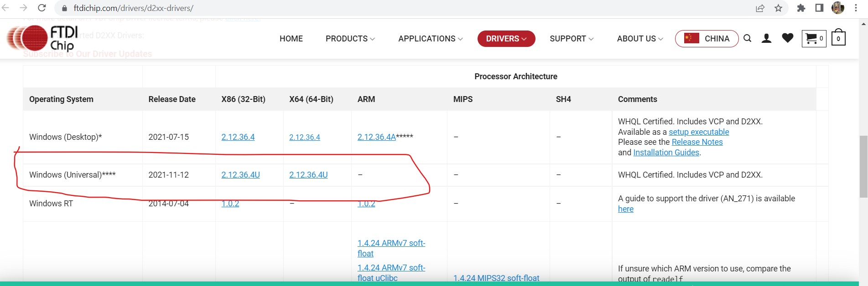Expand DRIVERS menu
Viewport: 868px width, 286px height.
point(506,39)
